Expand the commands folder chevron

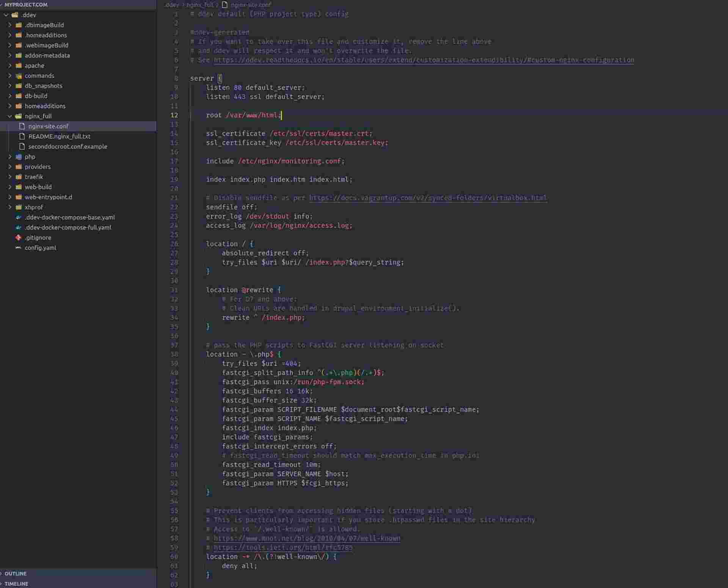click(10, 76)
